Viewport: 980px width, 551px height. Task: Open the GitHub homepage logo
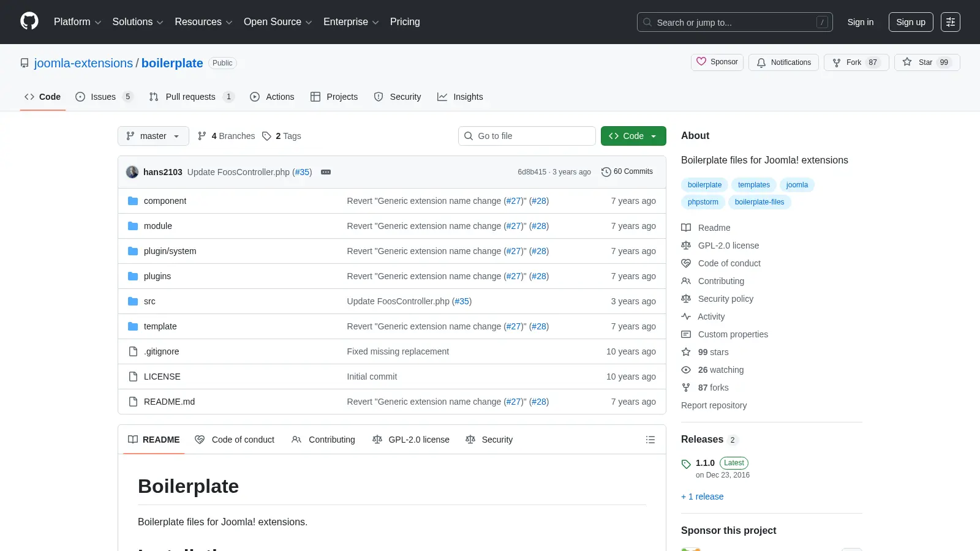[29, 21]
